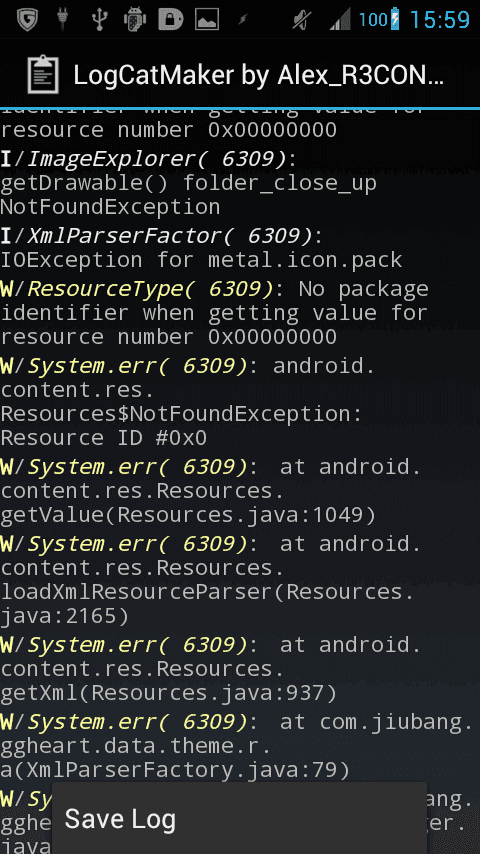Tap the 15:59 clock
Image resolution: width=480 pixels, height=854 pixels.
click(x=439, y=20)
